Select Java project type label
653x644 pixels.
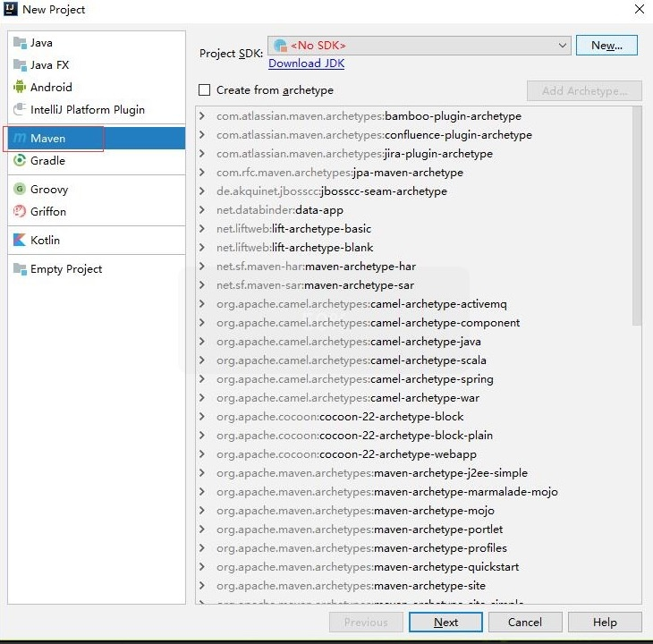click(41, 43)
